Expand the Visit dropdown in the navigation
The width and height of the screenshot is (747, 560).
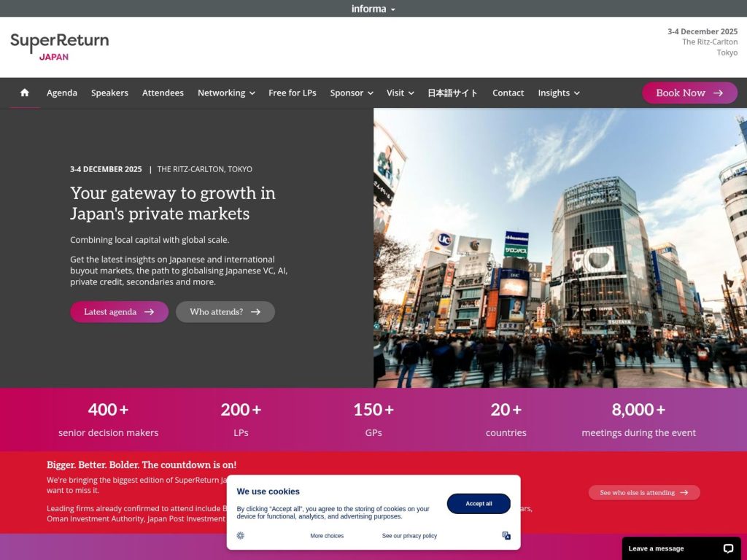tap(399, 93)
